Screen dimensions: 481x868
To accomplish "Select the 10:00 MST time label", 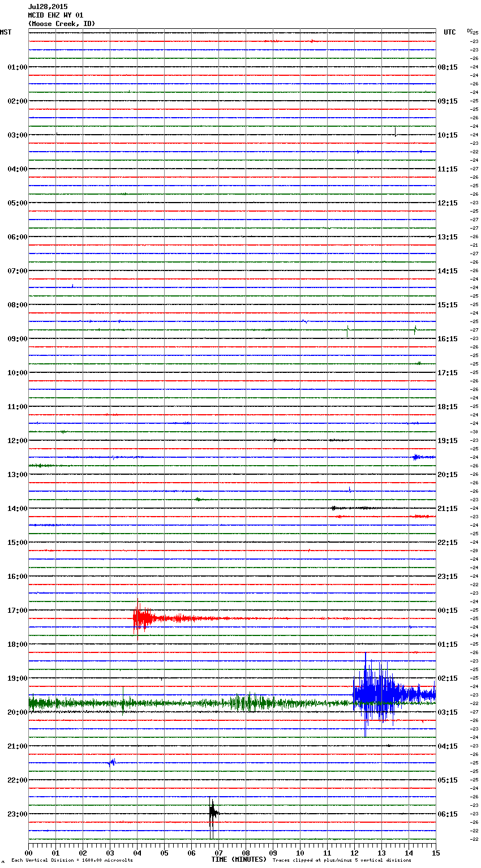I will (17, 372).
